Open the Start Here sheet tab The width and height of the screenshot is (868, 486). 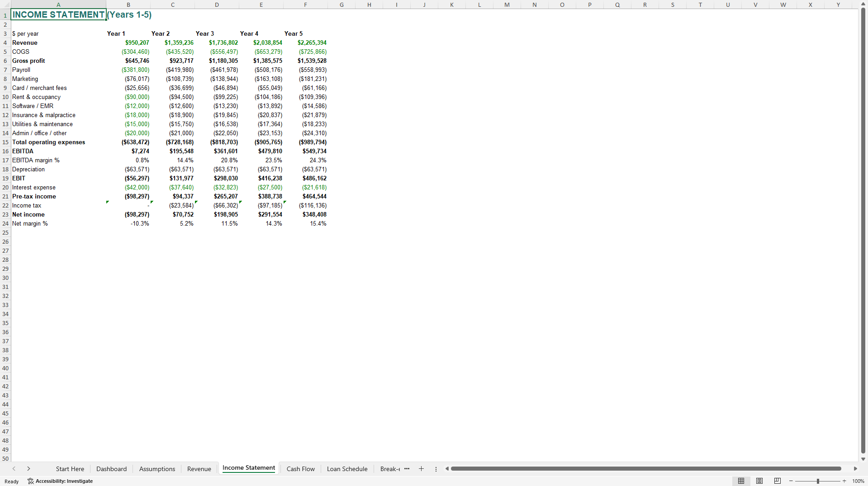[x=70, y=469]
